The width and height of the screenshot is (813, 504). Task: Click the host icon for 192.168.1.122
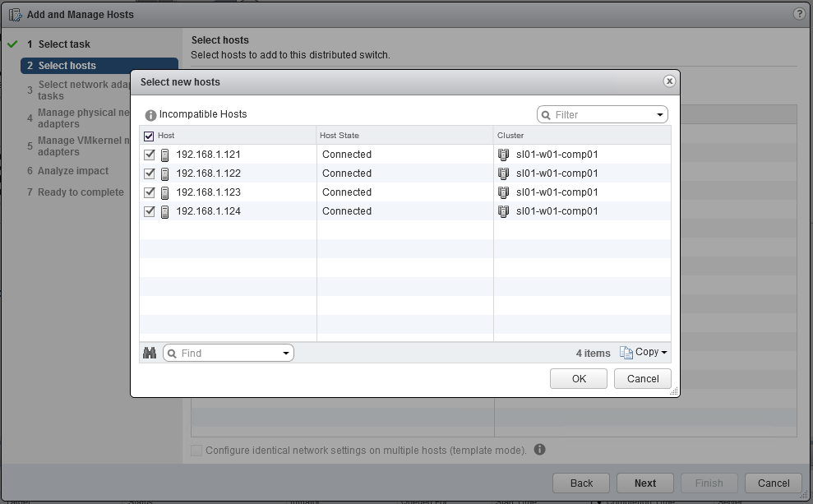point(165,173)
